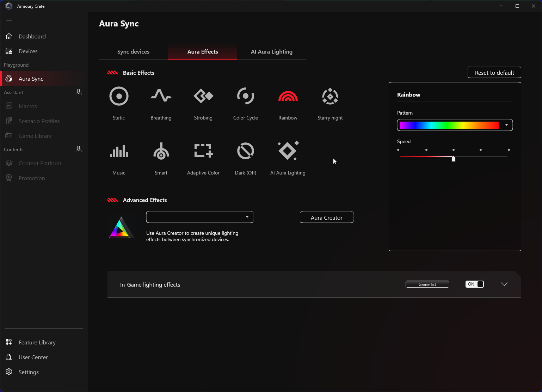Screen dimensions: 542x392
Task: Turn lighting off with Dark (Off) icon
Action: pyautogui.click(x=246, y=151)
